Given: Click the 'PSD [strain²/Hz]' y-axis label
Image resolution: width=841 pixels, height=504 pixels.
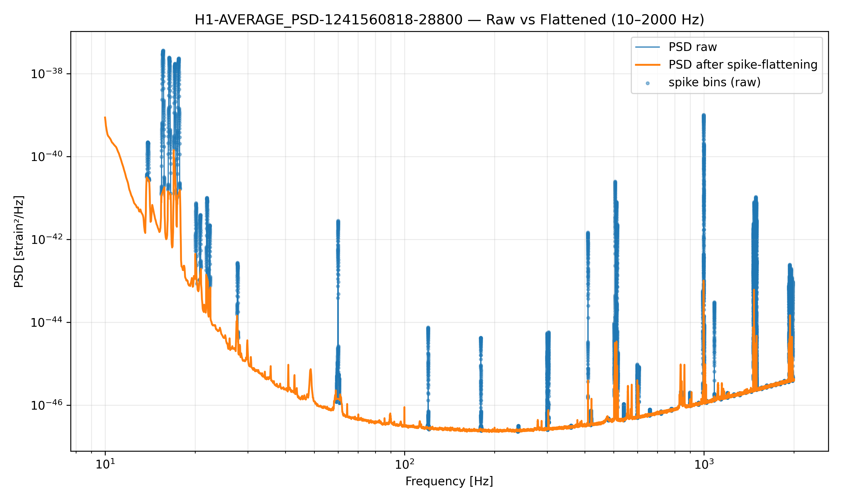Looking at the screenshot, I should 19,241.
